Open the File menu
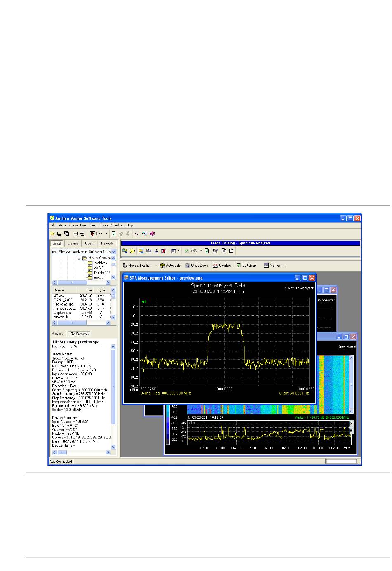 coord(53,225)
